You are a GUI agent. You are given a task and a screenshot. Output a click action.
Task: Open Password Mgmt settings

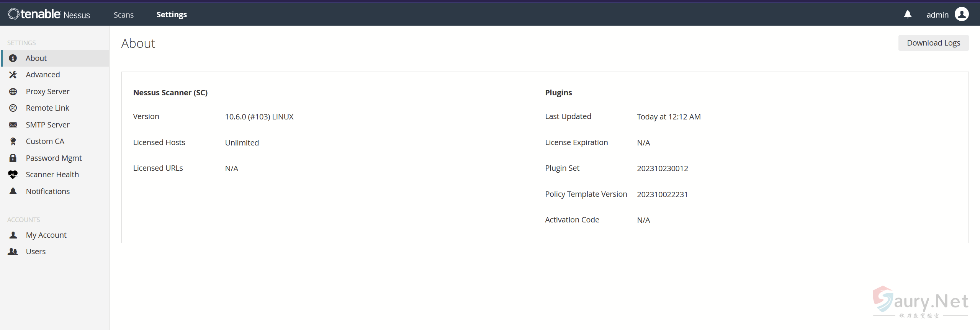point(55,158)
